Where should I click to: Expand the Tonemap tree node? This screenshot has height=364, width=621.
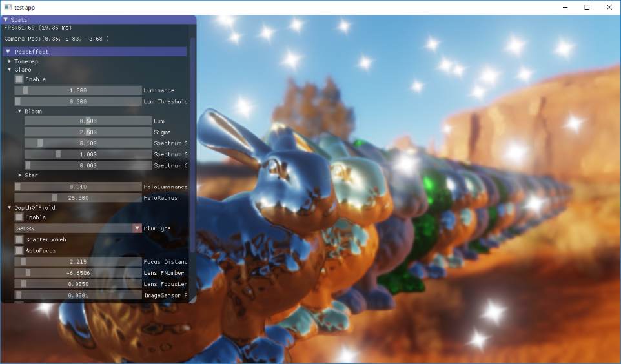coord(10,61)
